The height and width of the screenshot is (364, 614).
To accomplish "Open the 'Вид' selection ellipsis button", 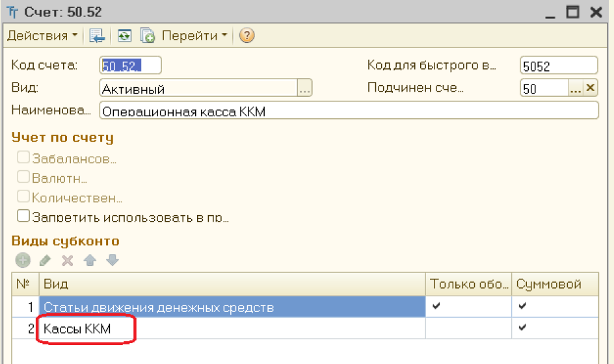I will tap(305, 88).
